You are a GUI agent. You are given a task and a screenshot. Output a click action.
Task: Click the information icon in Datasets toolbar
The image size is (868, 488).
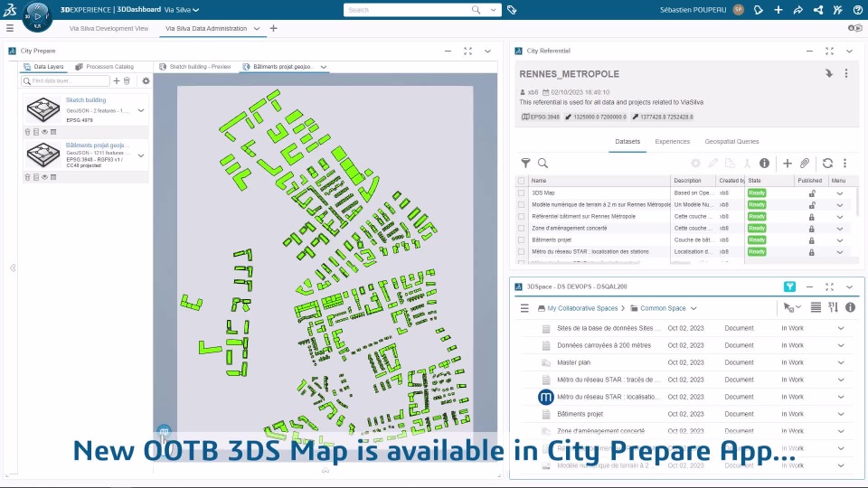click(x=765, y=163)
